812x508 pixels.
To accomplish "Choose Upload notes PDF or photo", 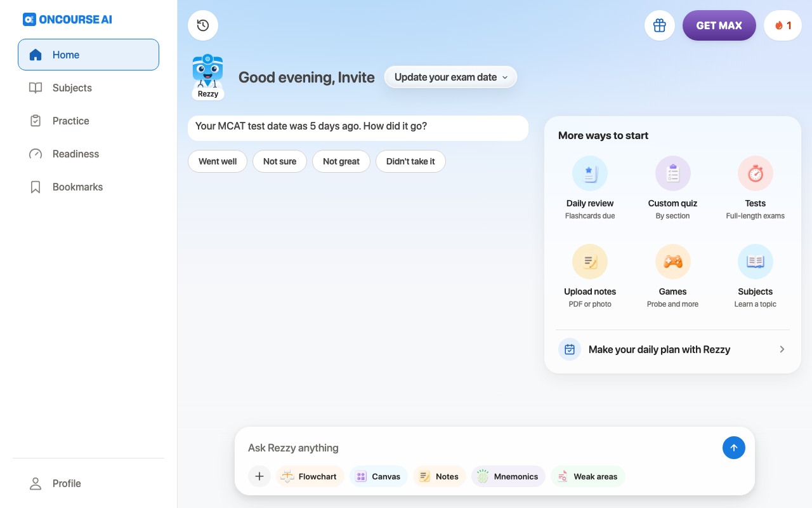I will pos(590,277).
